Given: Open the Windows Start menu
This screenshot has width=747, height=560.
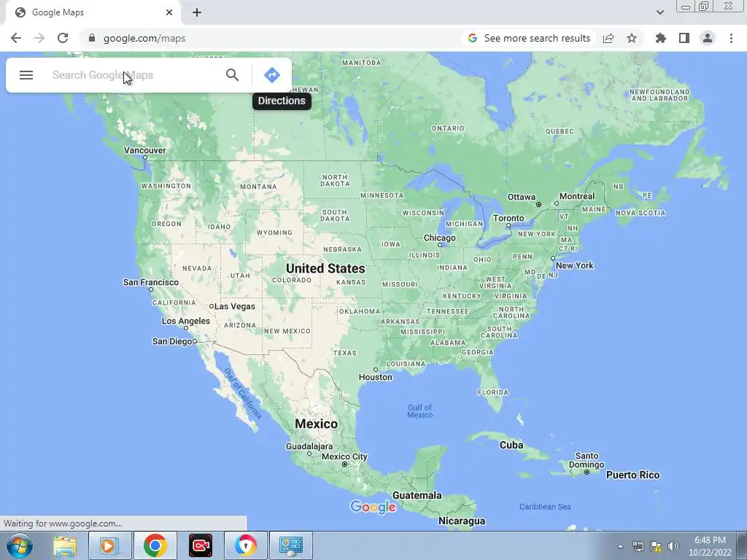Looking at the screenshot, I should tap(20, 545).
